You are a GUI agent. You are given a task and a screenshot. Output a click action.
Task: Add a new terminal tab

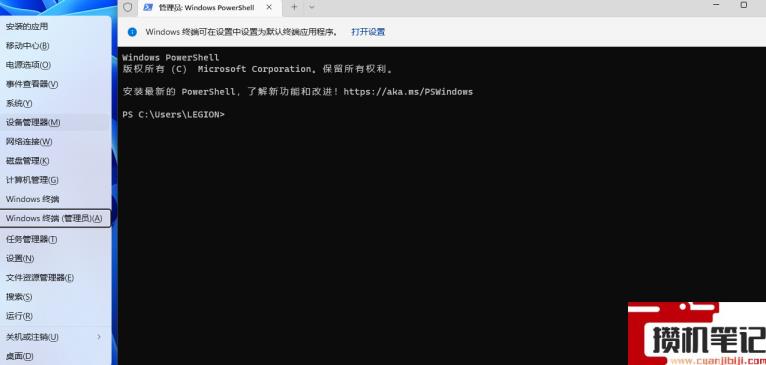[x=294, y=7]
